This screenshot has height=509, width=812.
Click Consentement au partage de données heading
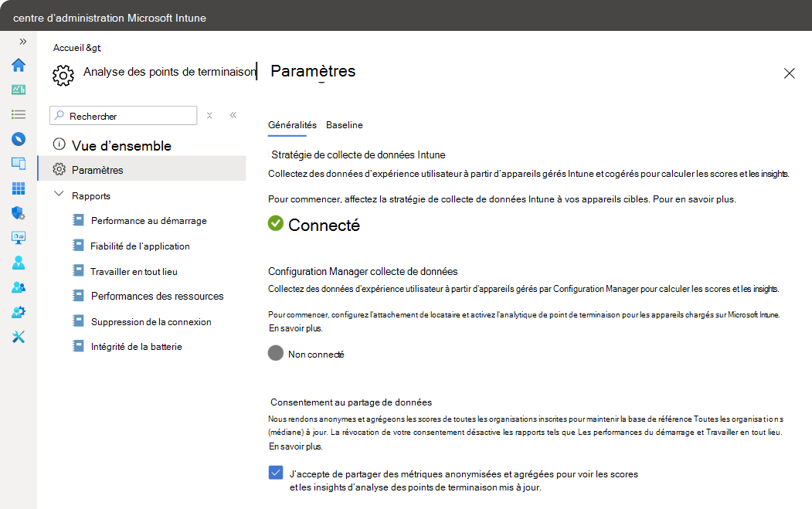pos(351,402)
